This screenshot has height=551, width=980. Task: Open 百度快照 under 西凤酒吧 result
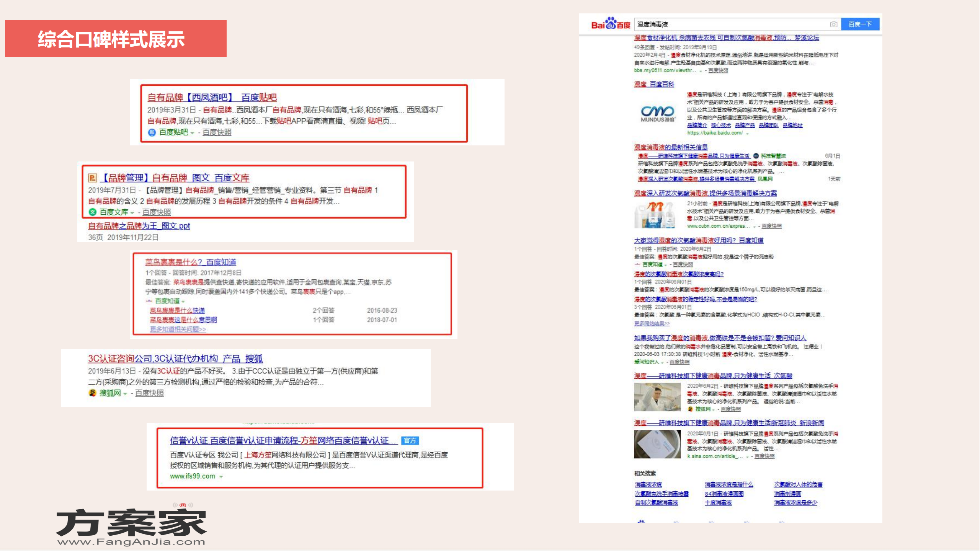click(217, 132)
